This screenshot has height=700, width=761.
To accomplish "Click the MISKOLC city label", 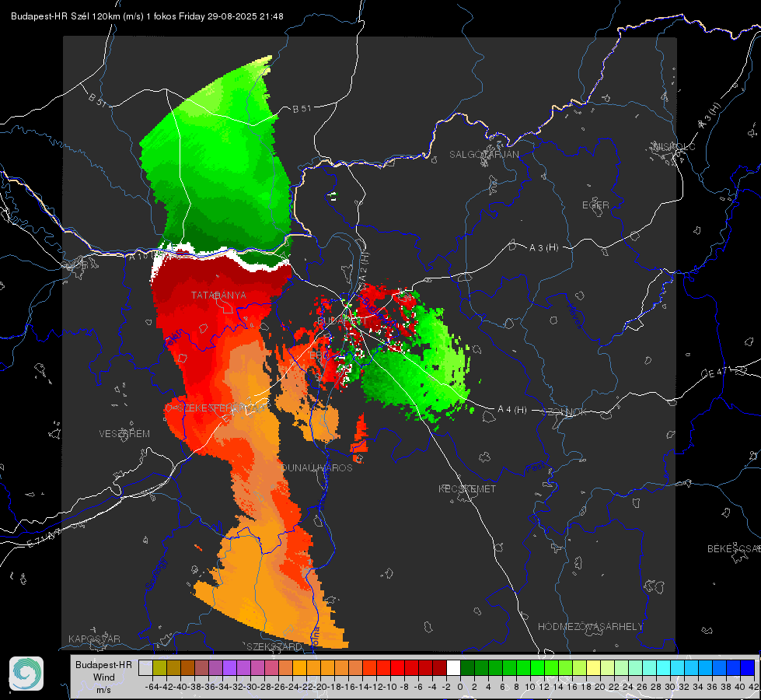I will 674,146.
